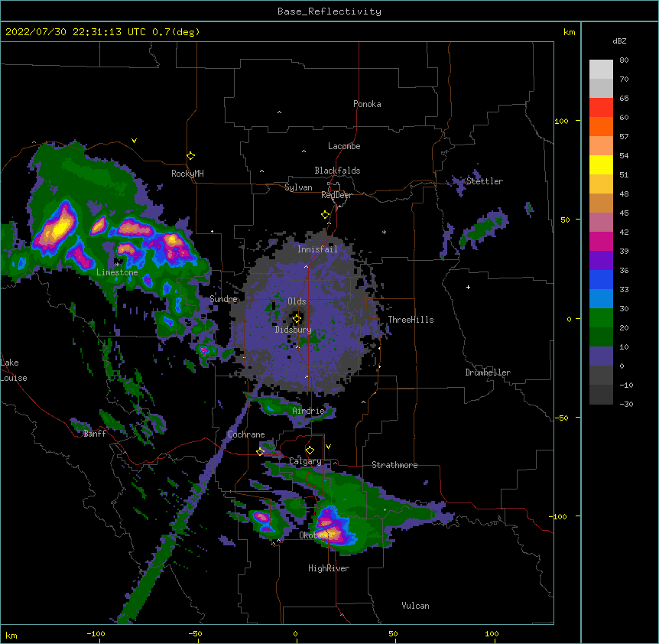Select the Stettler label
Image resolution: width=659 pixels, height=644 pixels.
click(484, 181)
